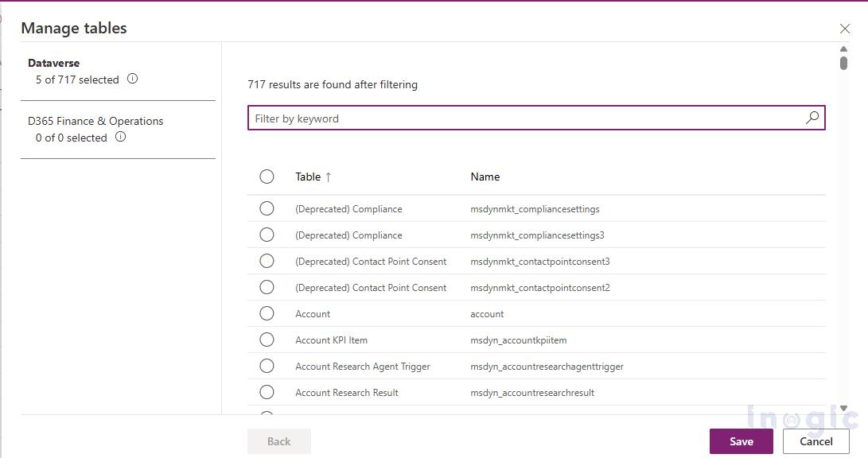Sort by Table column arrow
The height and width of the screenshot is (458, 868).
coord(329,177)
